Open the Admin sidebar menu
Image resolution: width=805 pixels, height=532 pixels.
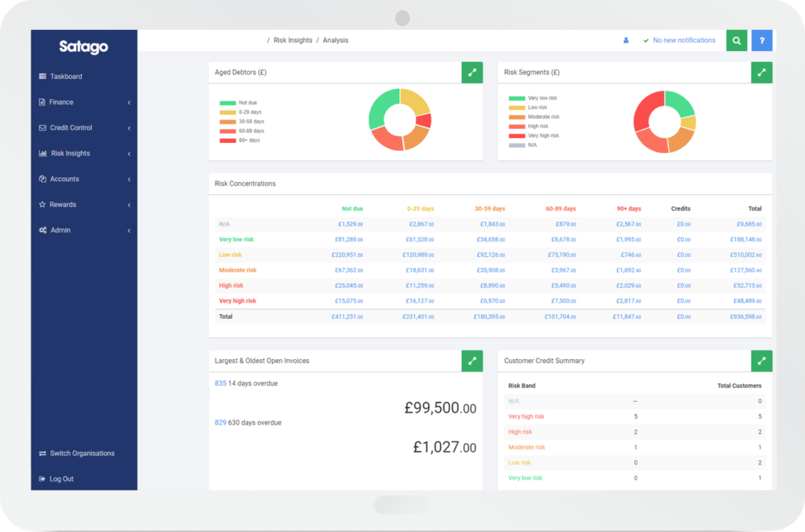61,230
